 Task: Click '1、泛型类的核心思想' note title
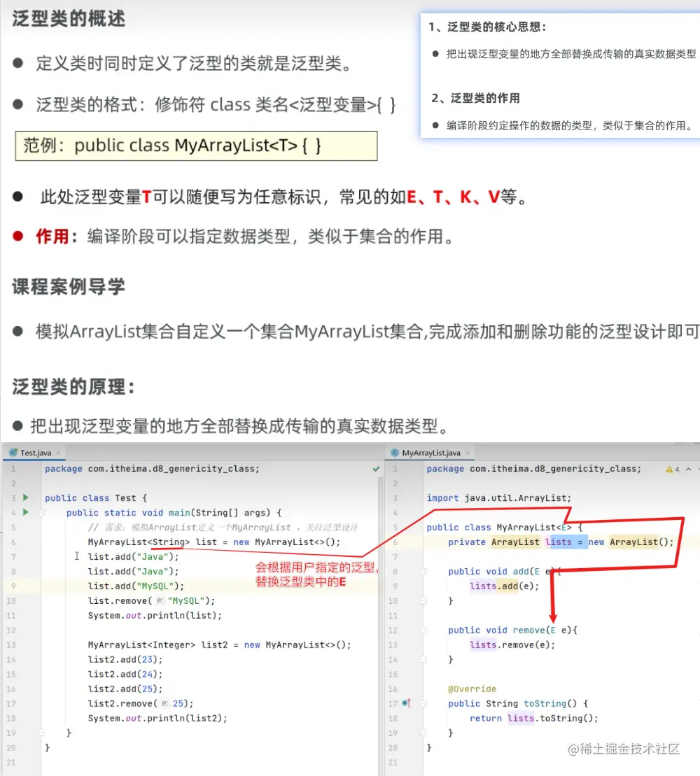(x=487, y=27)
